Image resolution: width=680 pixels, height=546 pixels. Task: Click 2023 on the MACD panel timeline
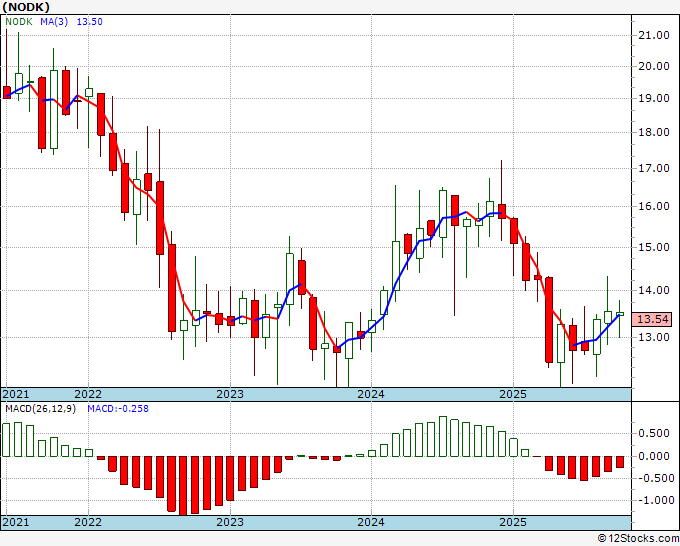click(x=230, y=522)
